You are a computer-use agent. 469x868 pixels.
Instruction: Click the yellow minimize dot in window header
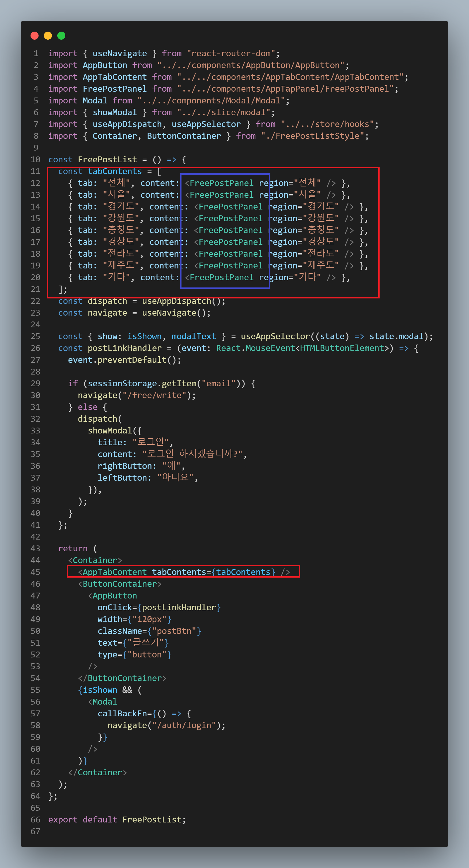[x=48, y=36]
